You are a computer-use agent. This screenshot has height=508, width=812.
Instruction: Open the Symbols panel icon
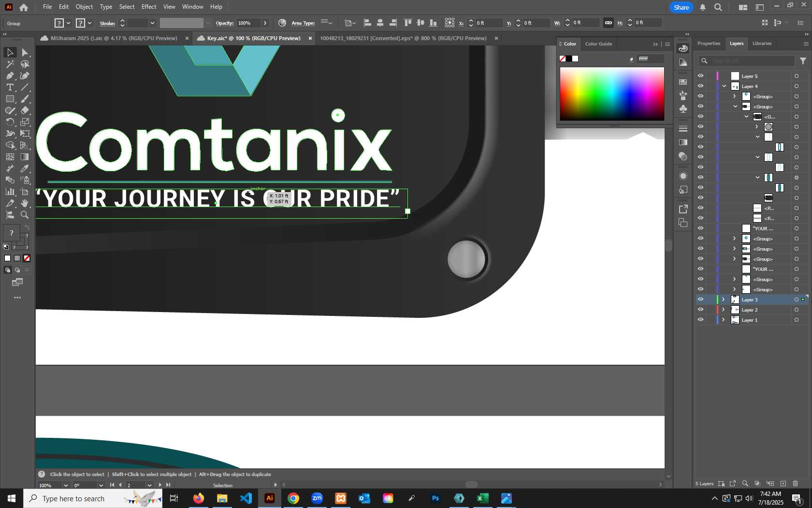pyautogui.click(x=683, y=109)
